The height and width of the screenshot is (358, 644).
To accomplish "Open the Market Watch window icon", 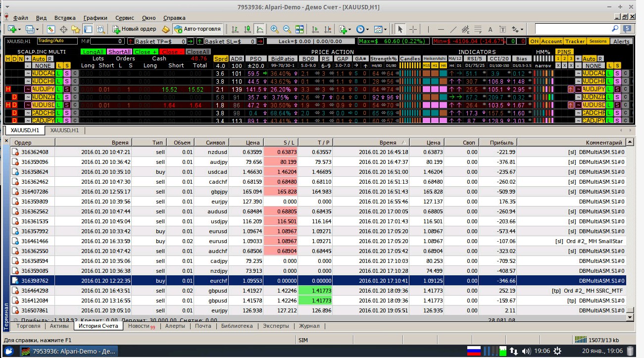I will pos(50,29).
